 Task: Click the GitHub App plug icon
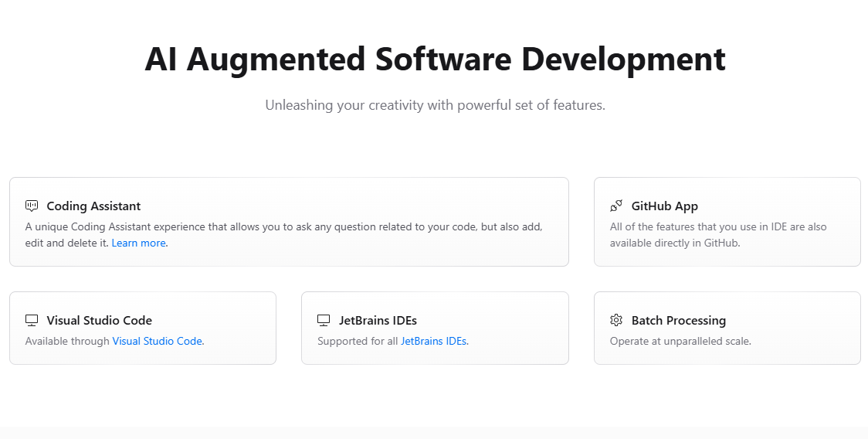point(616,206)
